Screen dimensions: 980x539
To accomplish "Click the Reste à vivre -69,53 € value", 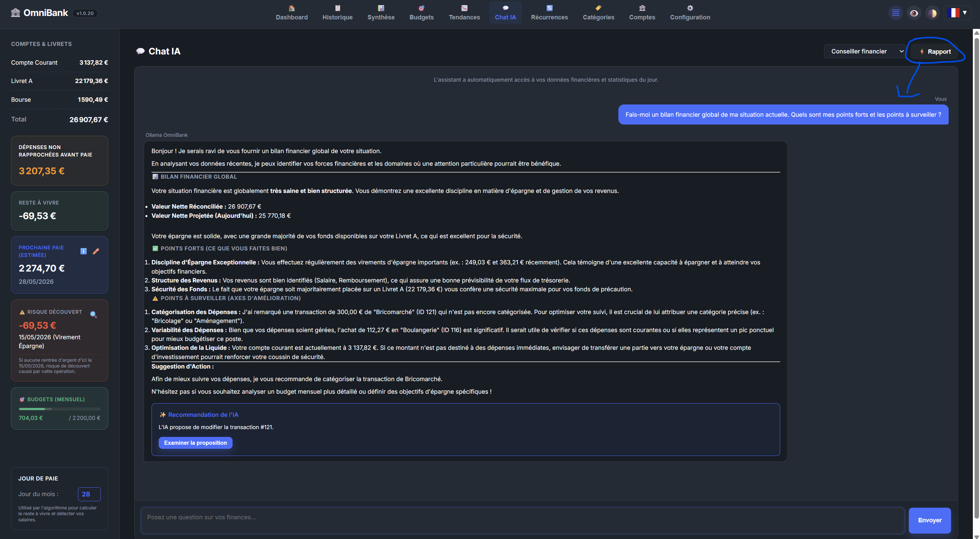I will click(37, 216).
